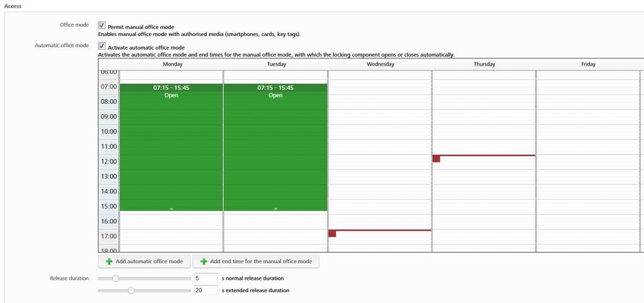Click the 07:00 time label
This screenshot has width=644, height=303.
point(109,87)
